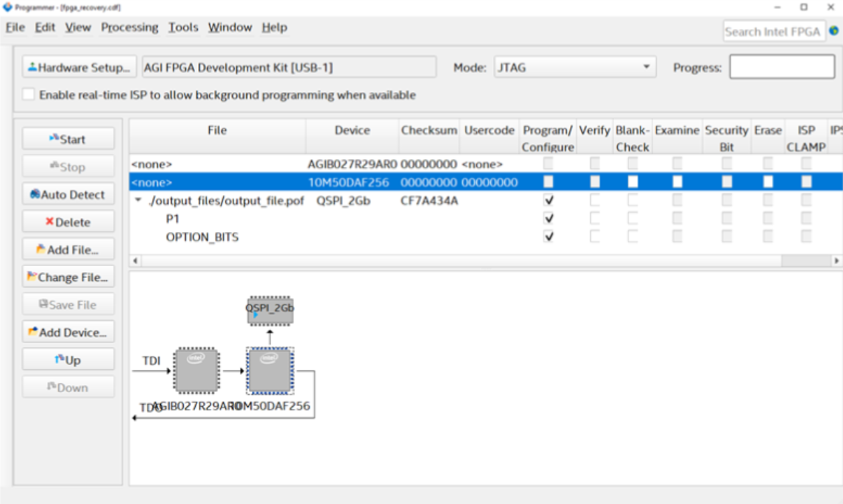The height and width of the screenshot is (504, 843).
Task: Click the ISP CLAMP column header
Action: [806, 138]
